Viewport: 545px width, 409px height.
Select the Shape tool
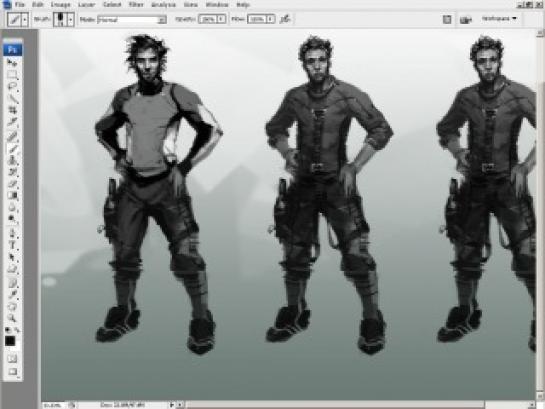coord(12,269)
